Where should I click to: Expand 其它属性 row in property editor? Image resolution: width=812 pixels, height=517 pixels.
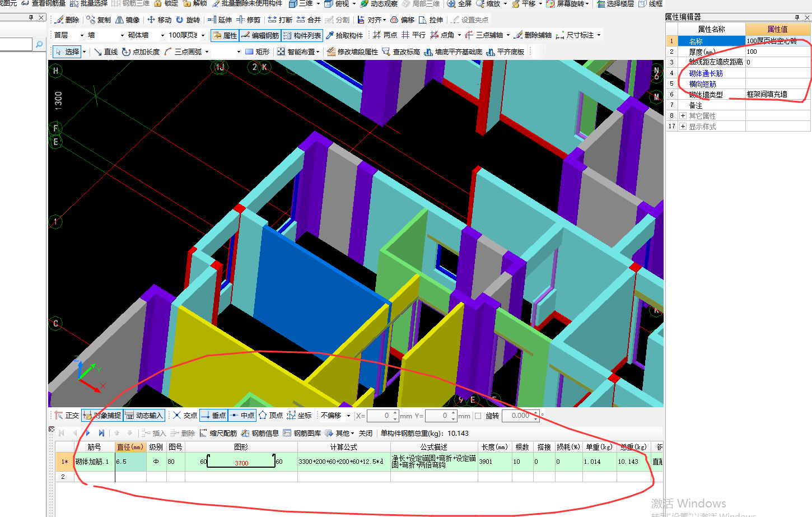click(x=683, y=116)
